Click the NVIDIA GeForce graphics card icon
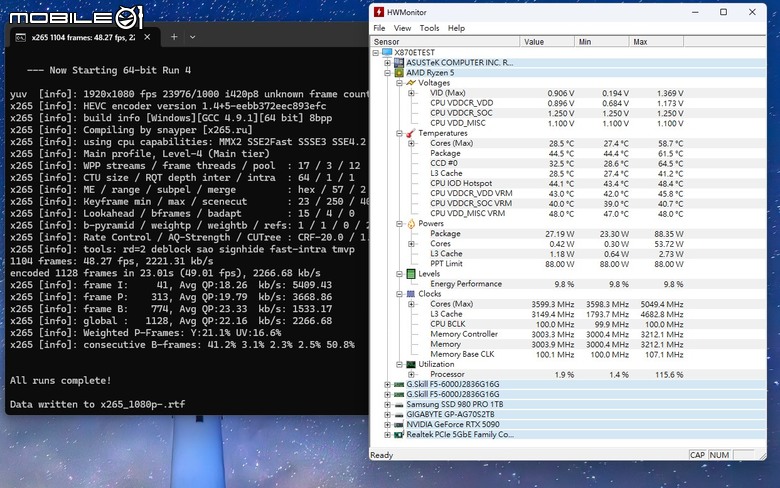Screen dimensions: 780x488 (399, 425)
